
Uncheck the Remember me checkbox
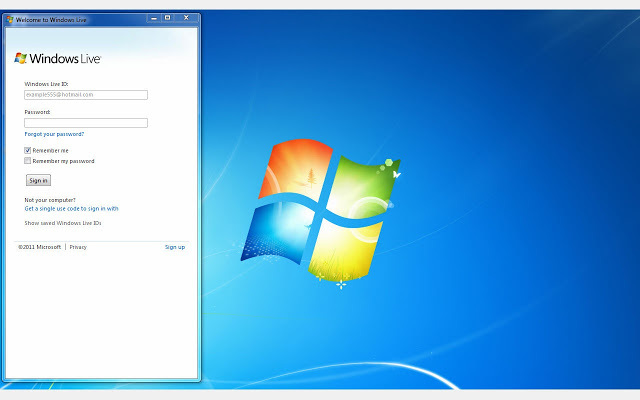27,150
